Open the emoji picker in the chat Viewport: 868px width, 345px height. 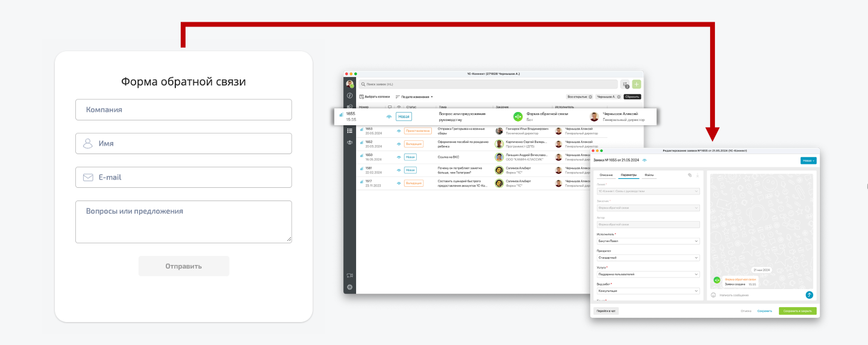[x=713, y=295]
